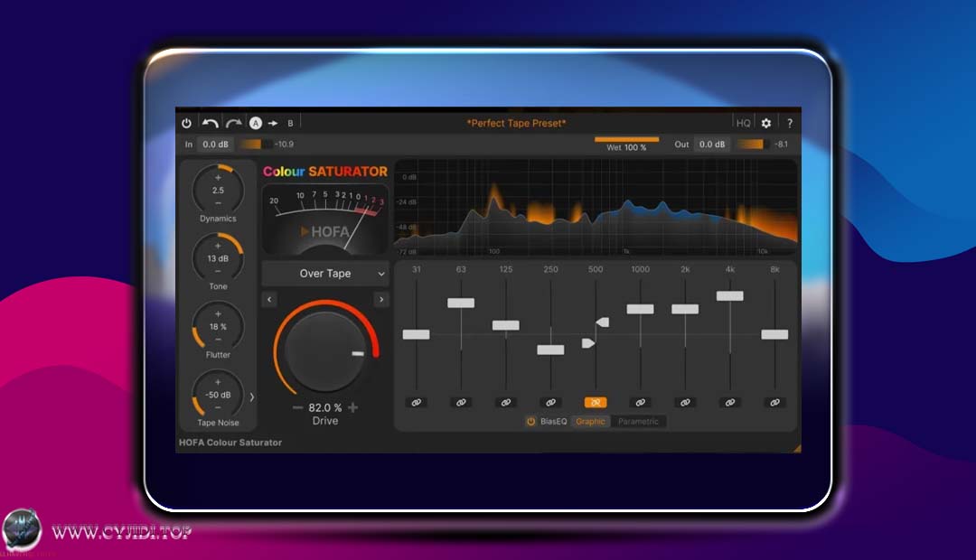Click the redo arrow icon
Viewport: 976px width, 560px height.
pyautogui.click(x=234, y=123)
